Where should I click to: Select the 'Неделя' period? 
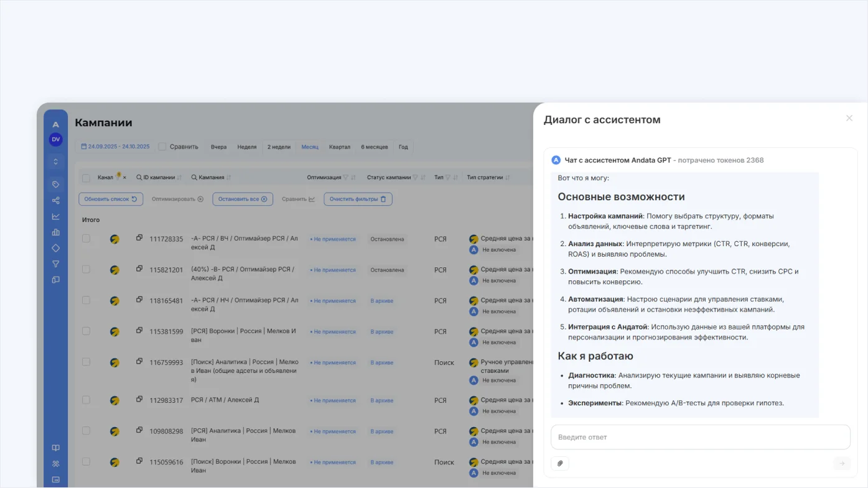(x=247, y=147)
